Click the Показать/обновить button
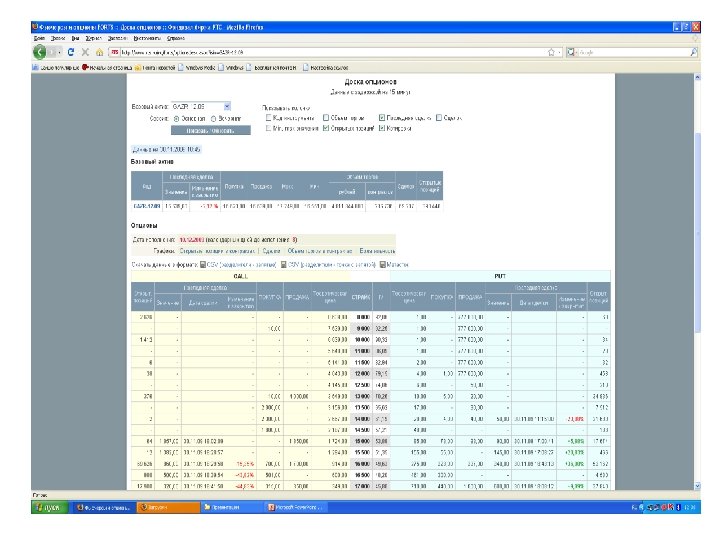Image resolution: width=720 pixels, height=540 pixels. [211, 130]
